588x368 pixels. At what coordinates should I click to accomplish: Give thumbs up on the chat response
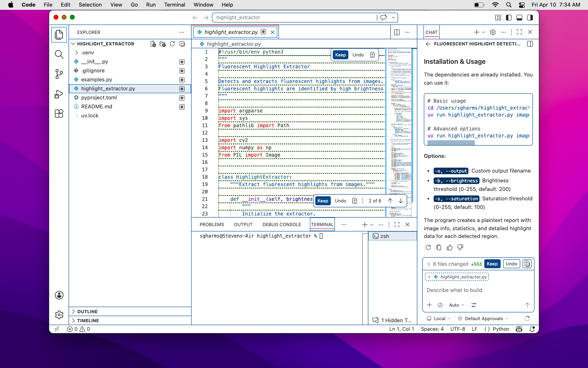(x=450, y=247)
